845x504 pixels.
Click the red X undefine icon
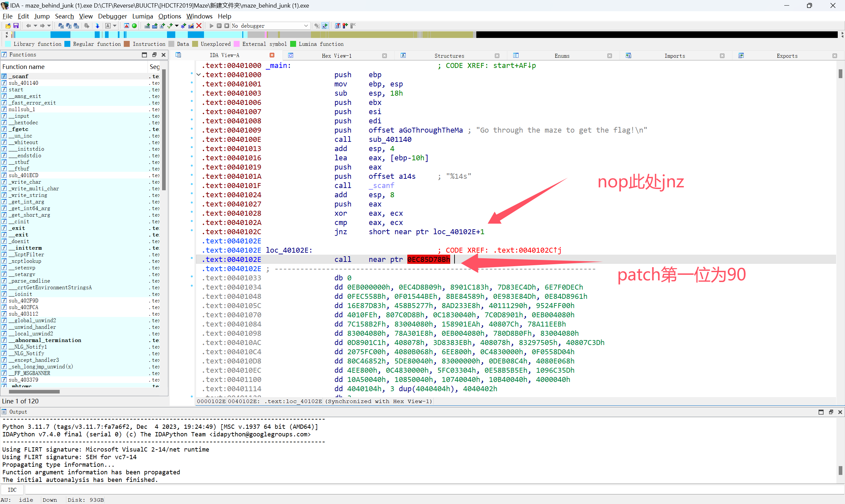(199, 25)
